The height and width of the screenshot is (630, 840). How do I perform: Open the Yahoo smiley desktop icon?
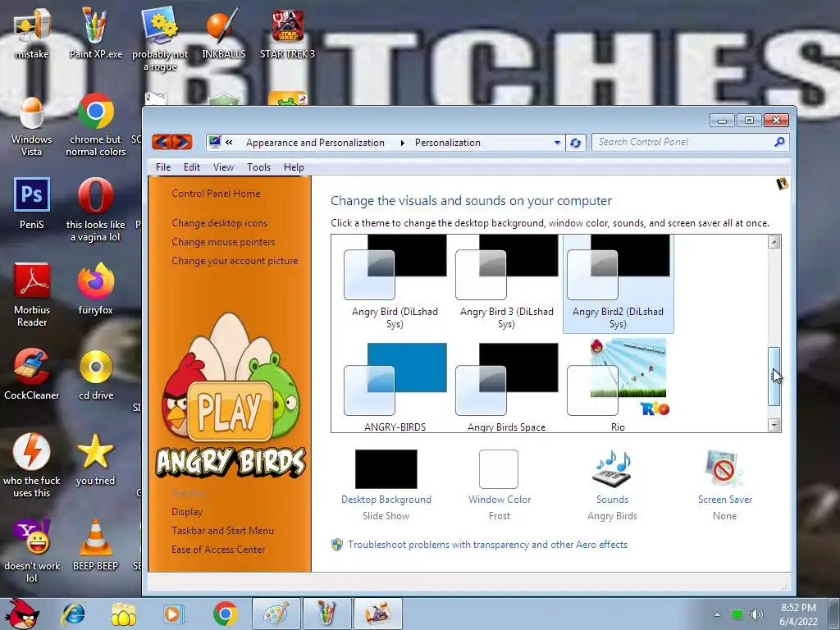[x=32, y=550]
